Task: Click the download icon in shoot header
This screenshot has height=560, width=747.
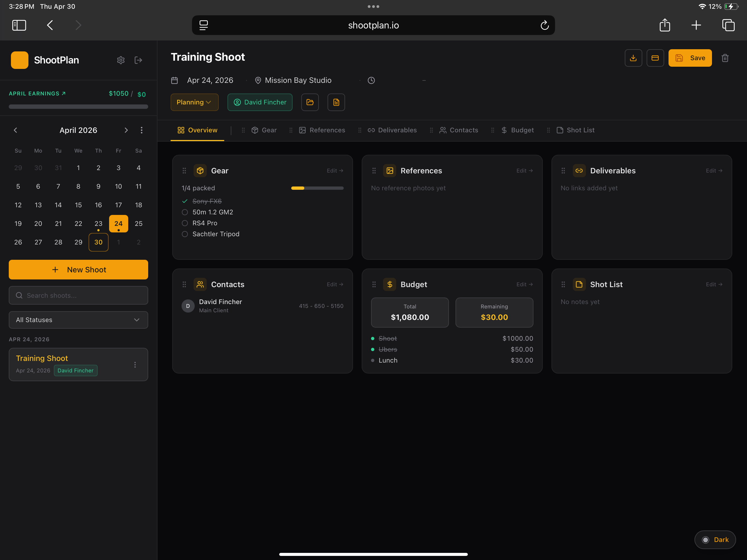Action: [633, 58]
